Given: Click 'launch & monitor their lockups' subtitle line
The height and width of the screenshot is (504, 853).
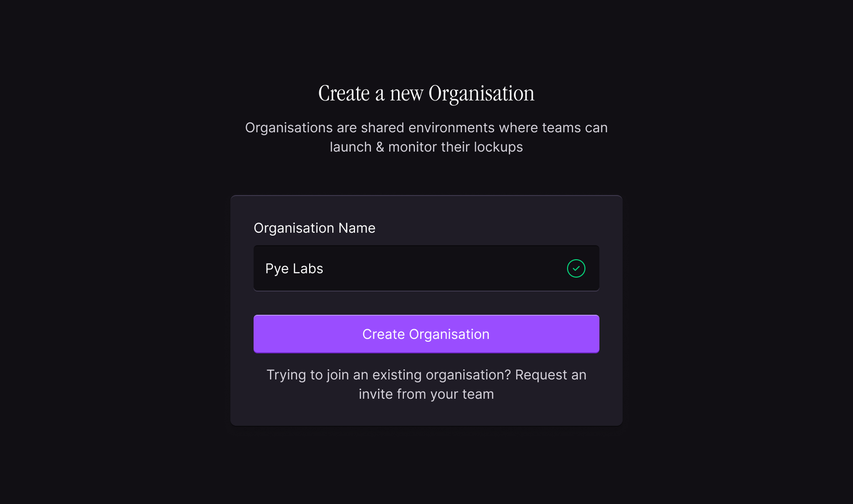Looking at the screenshot, I should (x=426, y=147).
